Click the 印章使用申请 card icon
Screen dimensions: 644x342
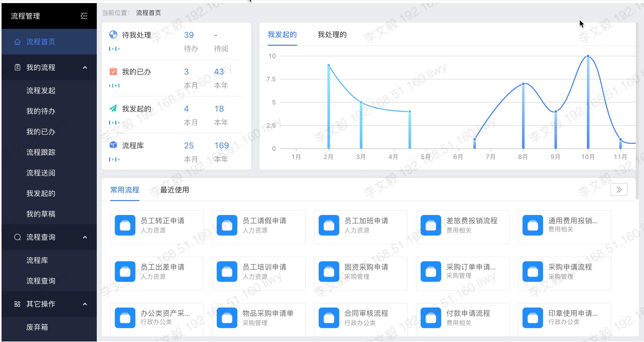(533, 318)
